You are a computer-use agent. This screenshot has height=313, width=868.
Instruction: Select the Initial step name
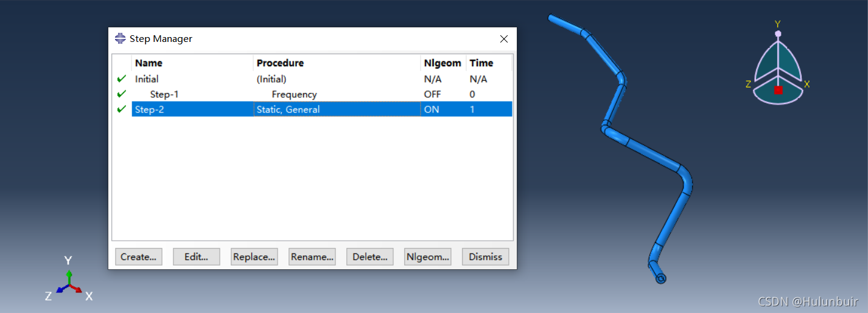click(x=147, y=79)
